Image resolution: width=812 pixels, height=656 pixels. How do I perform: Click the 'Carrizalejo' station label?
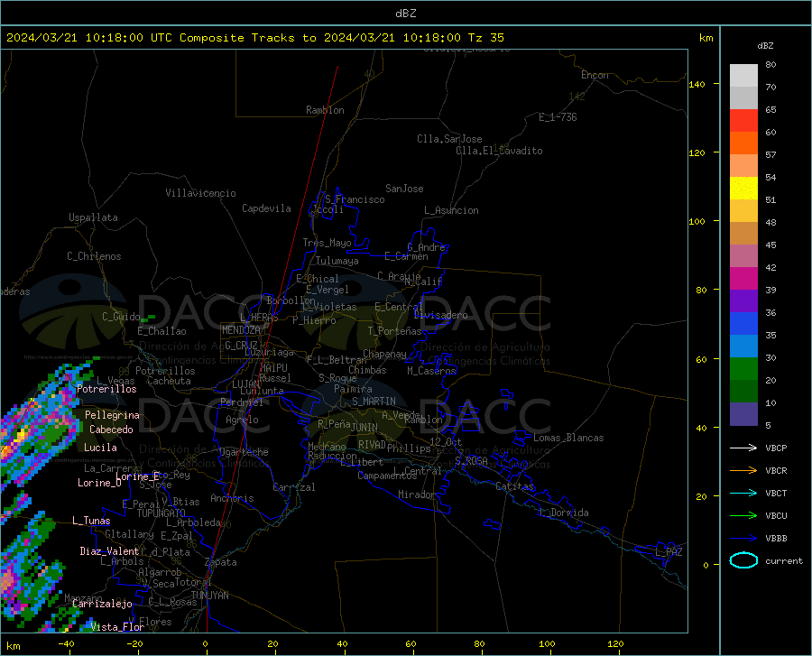click(x=102, y=604)
